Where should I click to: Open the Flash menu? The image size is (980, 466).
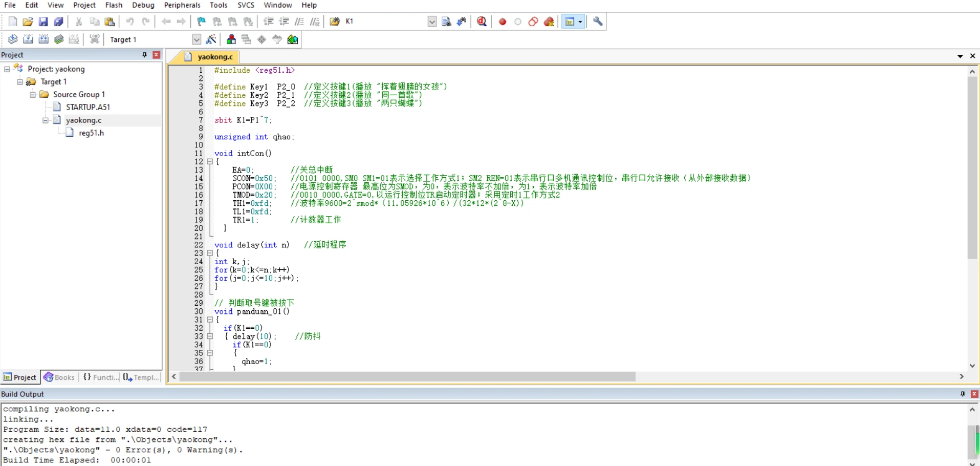tap(114, 5)
